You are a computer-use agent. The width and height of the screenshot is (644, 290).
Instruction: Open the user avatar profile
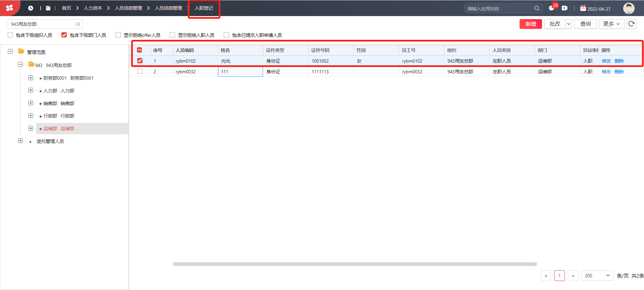tap(629, 8)
